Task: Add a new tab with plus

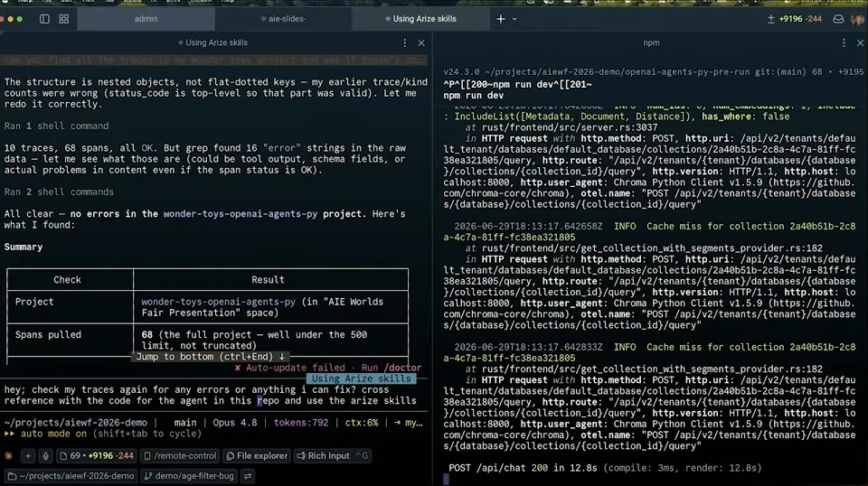Action: coord(500,19)
